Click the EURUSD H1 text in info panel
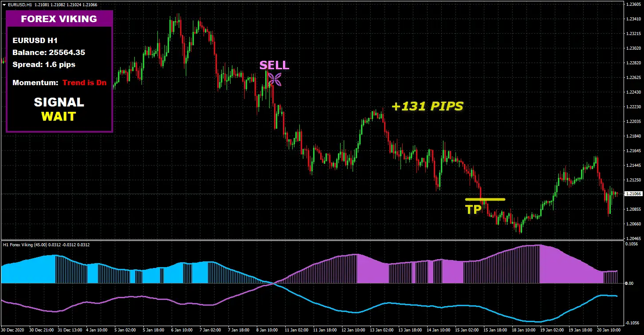Viewport: 644px width, 335px height. [x=35, y=40]
